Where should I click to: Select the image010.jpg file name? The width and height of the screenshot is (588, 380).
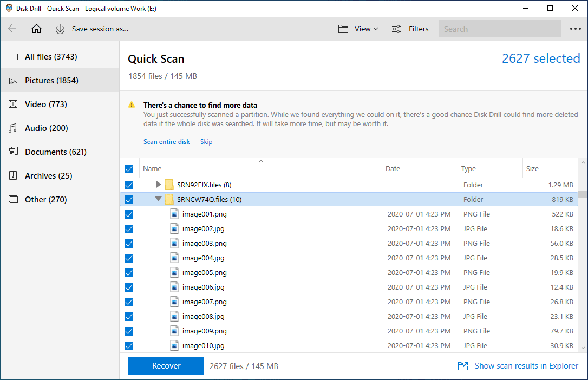pos(203,345)
